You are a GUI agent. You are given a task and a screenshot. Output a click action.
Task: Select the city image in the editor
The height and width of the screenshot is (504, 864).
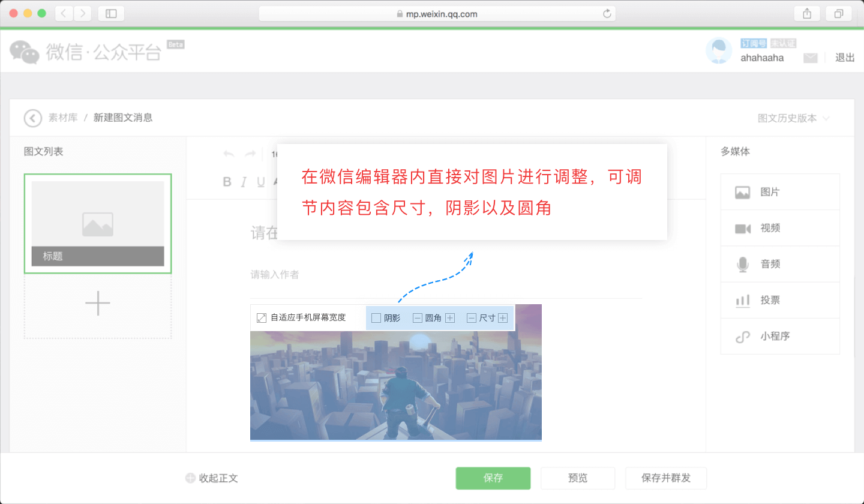click(396, 386)
